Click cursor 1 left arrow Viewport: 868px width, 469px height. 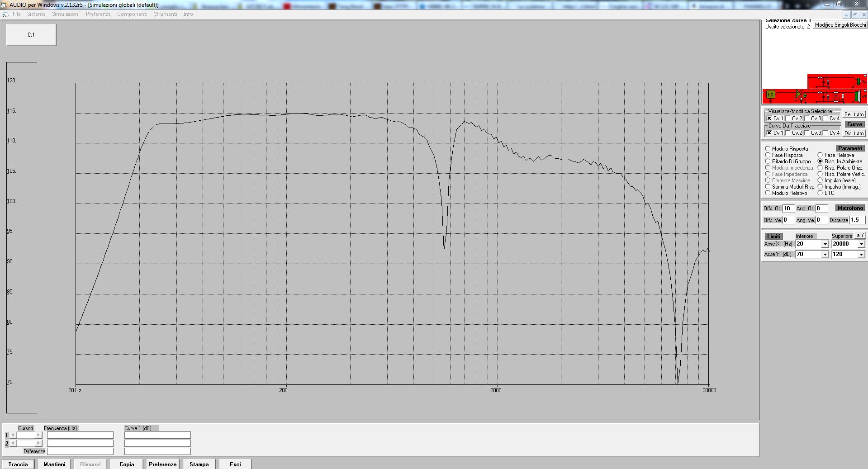(13, 435)
